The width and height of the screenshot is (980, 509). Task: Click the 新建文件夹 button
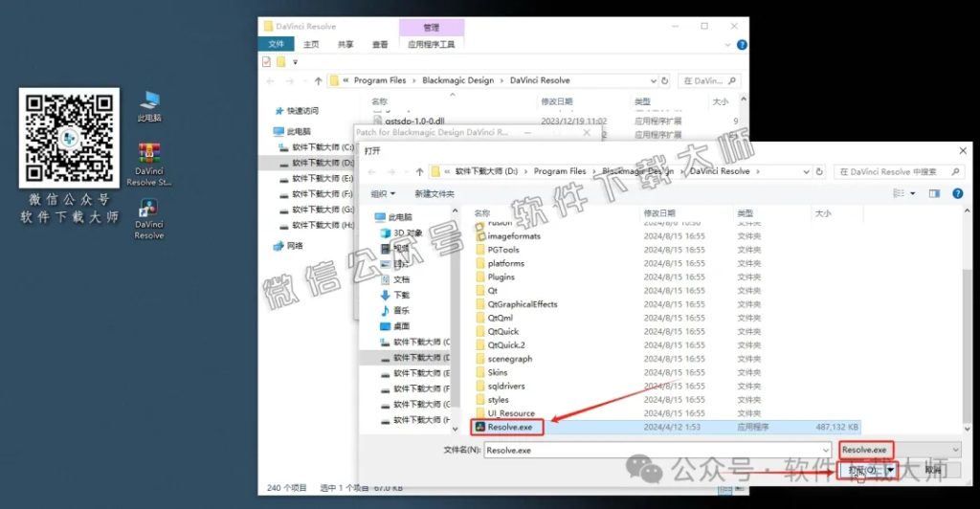[x=434, y=194]
